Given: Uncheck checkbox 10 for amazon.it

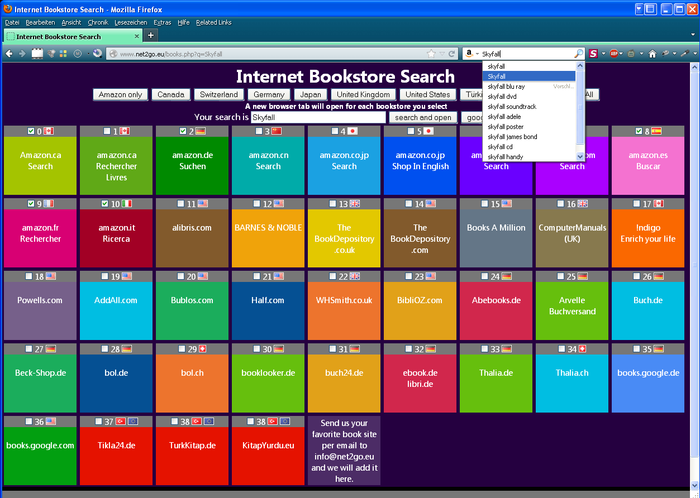Looking at the screenshot, I should click(x=104, y=203).
